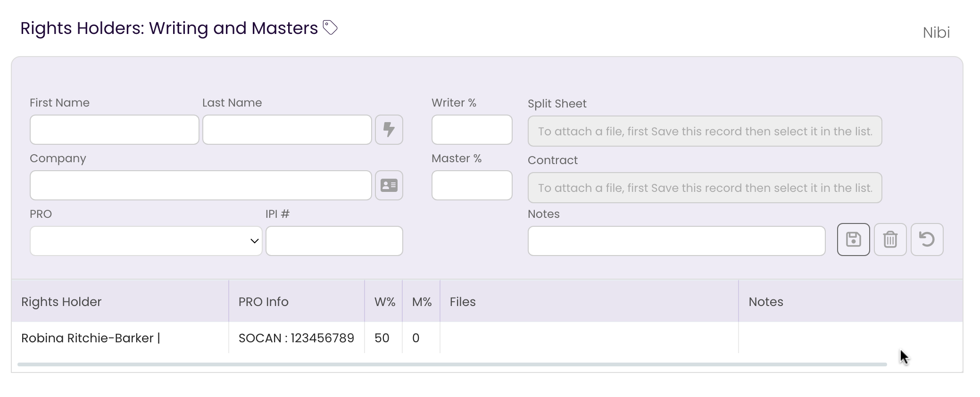Click the Writer % field

point(472,130)
